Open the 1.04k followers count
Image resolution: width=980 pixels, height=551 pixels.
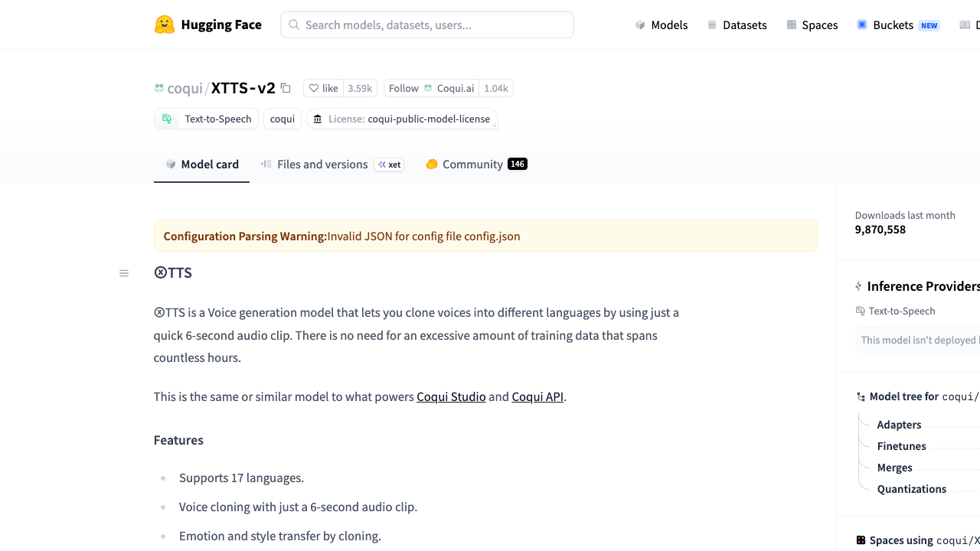(x=496, y=88)
